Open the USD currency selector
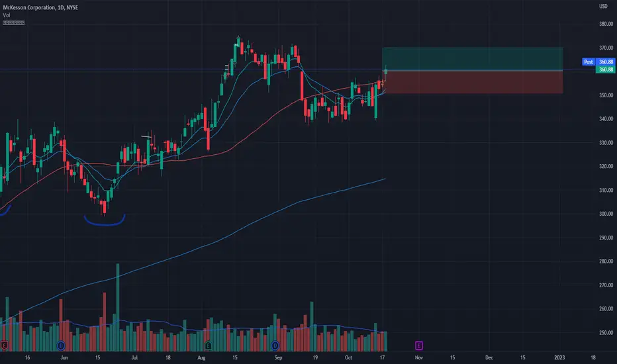The image size is (617, 364). [603, 6]
